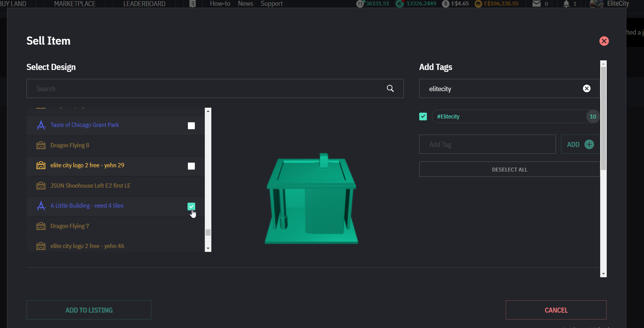Click the building icon beside Dragon Flying 8
This screenshot has height=328, width=644.
pos(41,145)
